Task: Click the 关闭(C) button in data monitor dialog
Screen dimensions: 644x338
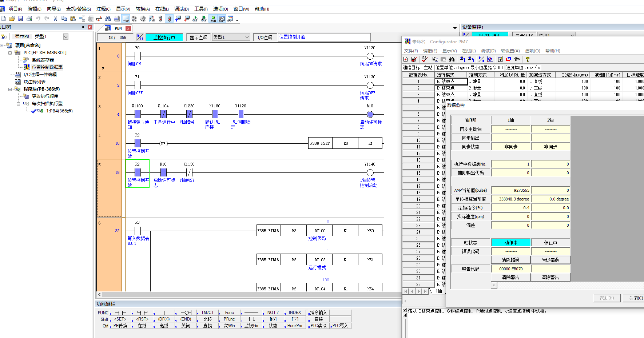Action: (635, 298)
